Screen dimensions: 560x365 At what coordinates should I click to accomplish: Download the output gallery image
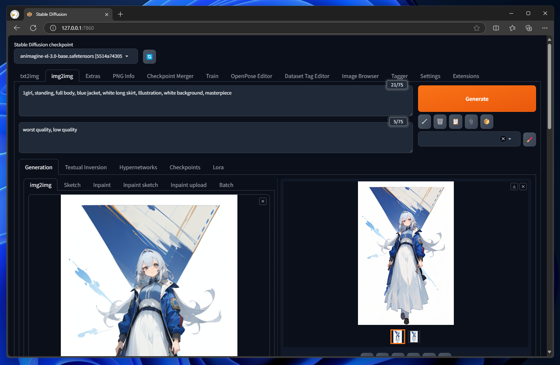click(x=514, y=187)
